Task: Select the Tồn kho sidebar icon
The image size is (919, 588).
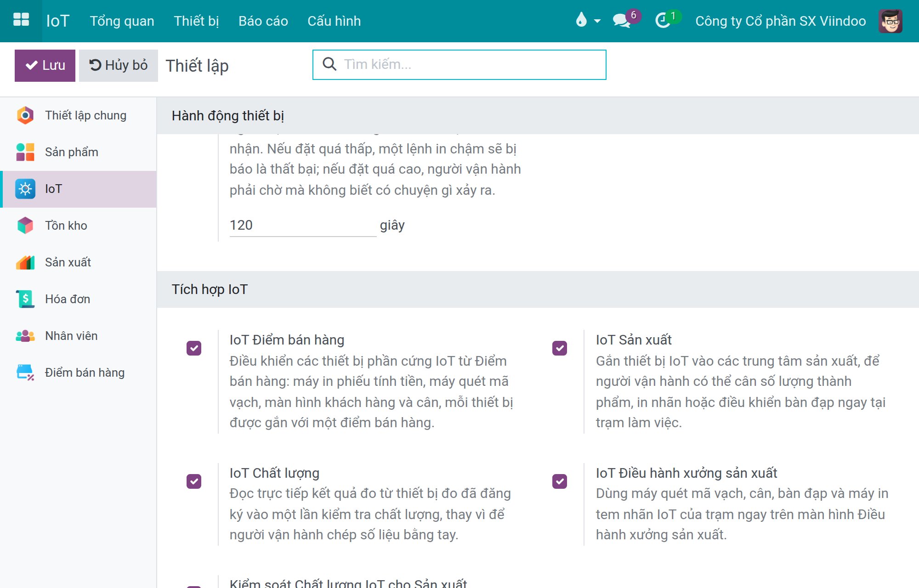Action: pyautogui.click(x=25, y=226)
